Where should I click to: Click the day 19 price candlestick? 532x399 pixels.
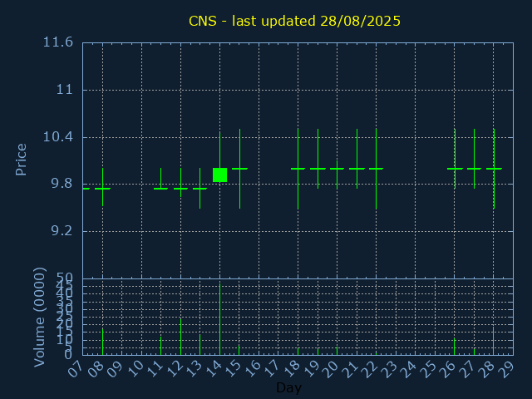pos(318,159)
